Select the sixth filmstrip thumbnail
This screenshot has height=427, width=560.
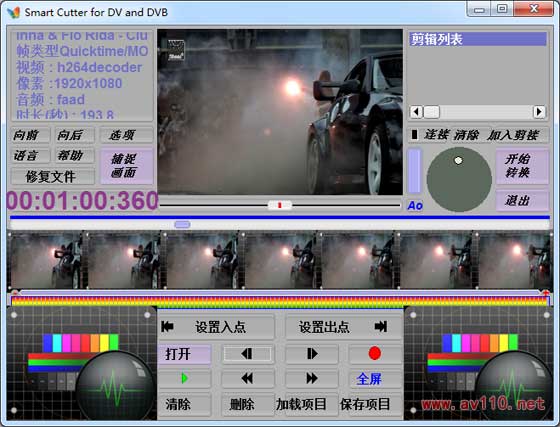point(436,260)
